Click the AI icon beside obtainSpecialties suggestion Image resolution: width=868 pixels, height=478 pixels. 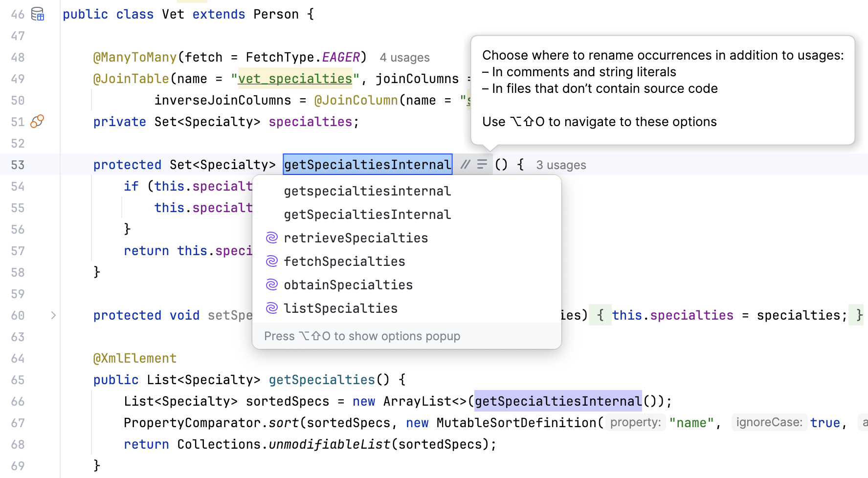pos(272,284)
